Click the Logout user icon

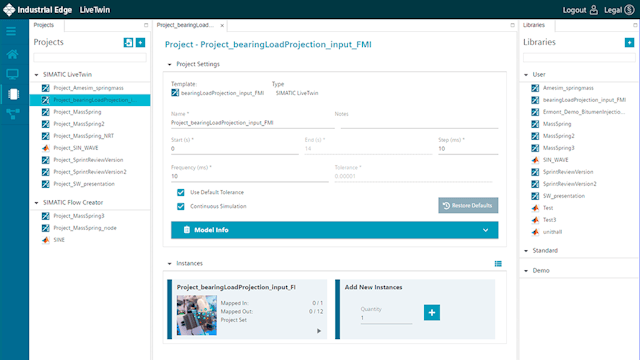[x=594, y=10]
